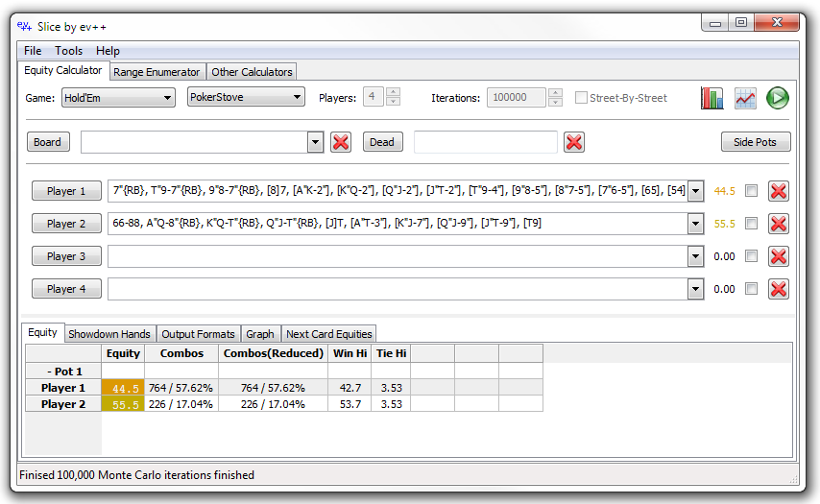Click the Board button

[x=48, y=142]
